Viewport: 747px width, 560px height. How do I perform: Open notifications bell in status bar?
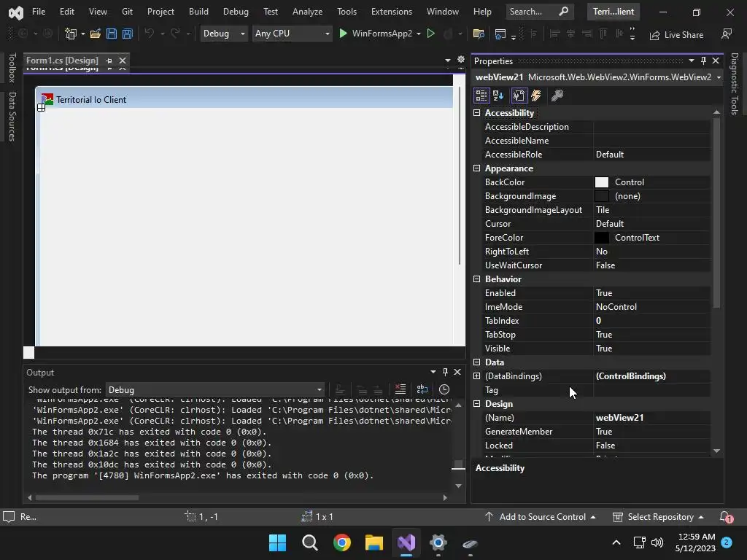(x=726, y=517)
